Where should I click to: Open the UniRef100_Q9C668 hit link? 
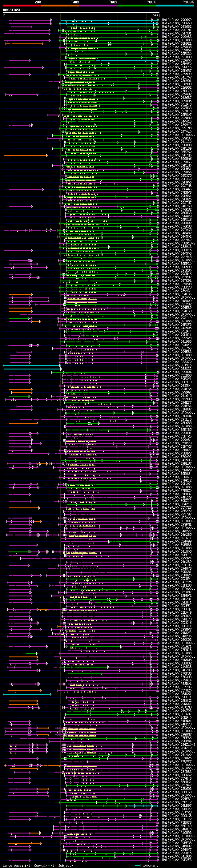[176, 23]
